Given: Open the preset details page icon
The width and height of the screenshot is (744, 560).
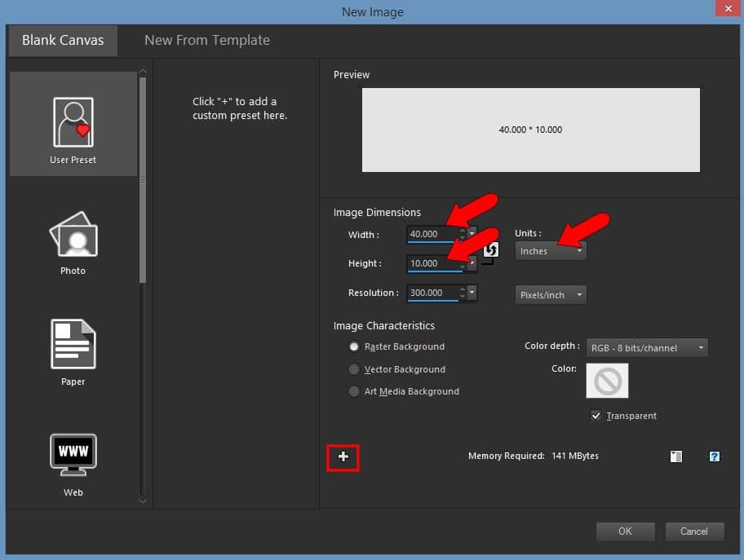Looking at the screenshot, I should pyautogui.click(x=676, y=456).
